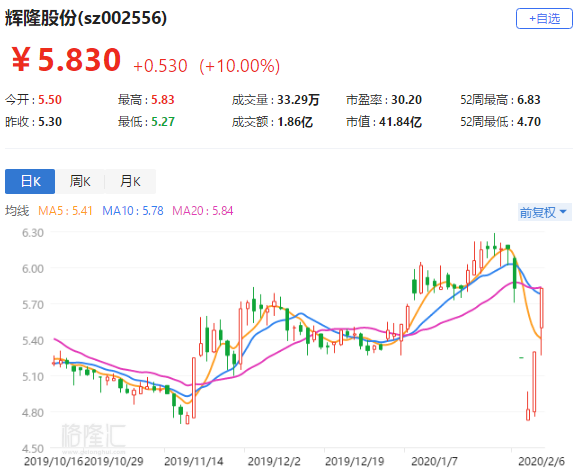Click the stock title 辉隆股份(sz002556)
The width and height of the screenshot is (585, 471).
click(85, 18)
